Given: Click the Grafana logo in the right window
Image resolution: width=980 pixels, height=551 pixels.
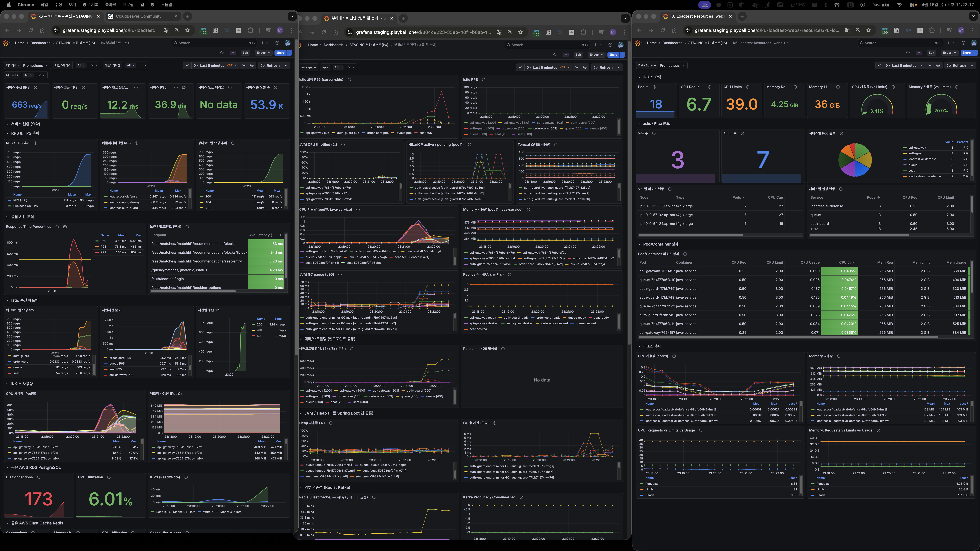Looking at the screenshot, I should coord(638,43).
